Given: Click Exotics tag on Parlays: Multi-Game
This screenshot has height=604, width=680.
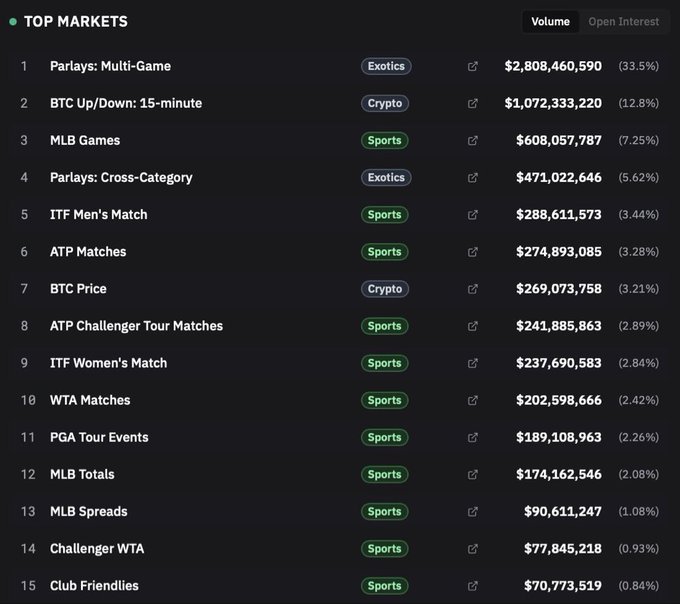Looking at the screenshot, I should pyautogui.click(x=386, y=66).
